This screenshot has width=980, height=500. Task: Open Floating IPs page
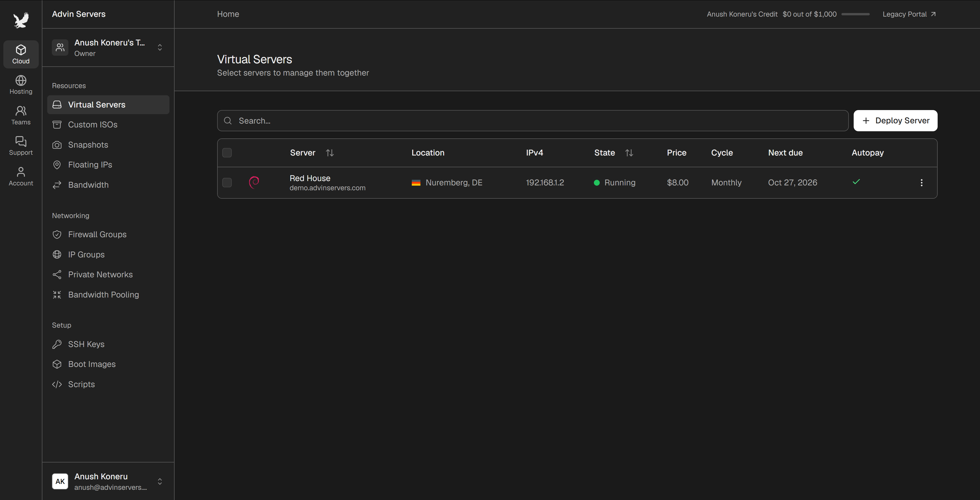pos(108,164)
